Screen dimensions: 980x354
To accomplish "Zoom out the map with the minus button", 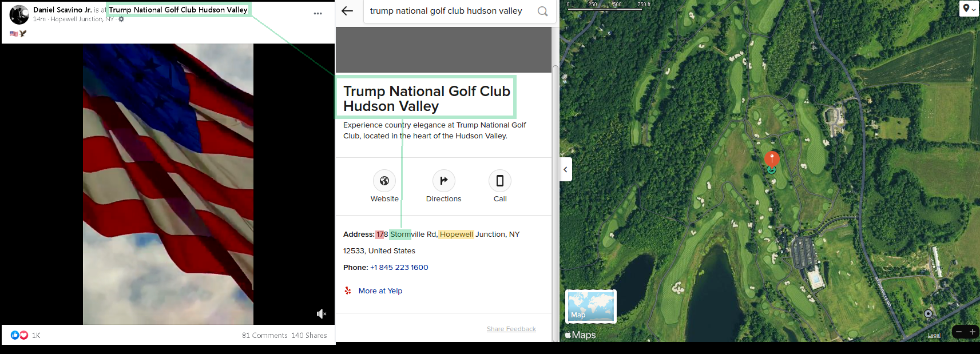I will click(x=959, y=332).
